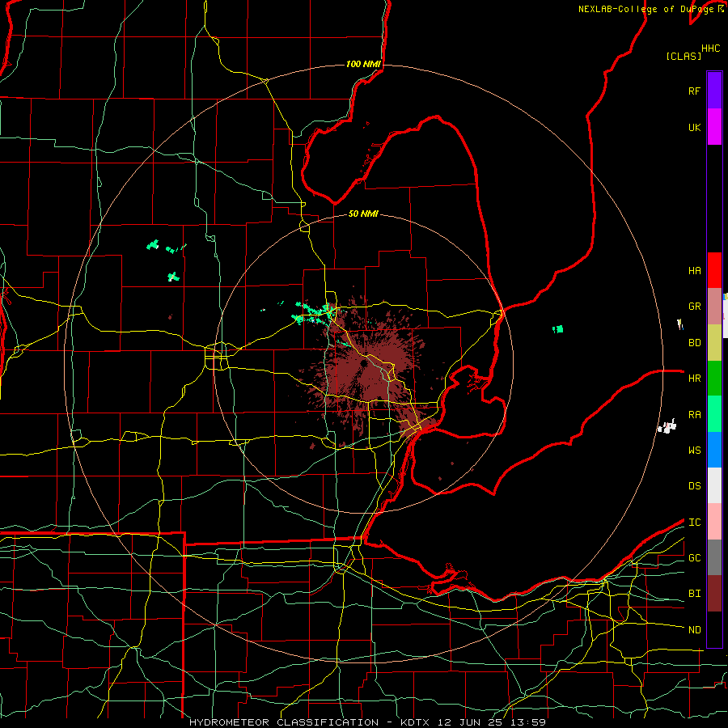Click the 'BI' legend label
The width and height of the screenshot is (728, 728).
click(x=694, y=594)
